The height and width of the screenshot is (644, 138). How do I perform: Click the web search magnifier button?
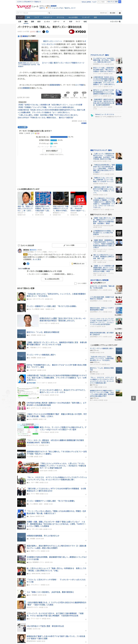point(120,2)
